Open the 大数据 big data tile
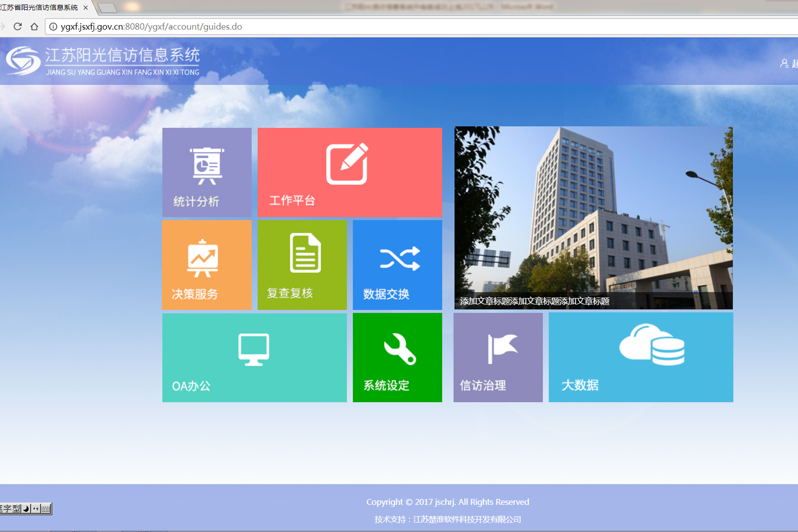Image resolution: width=798 pixels, height=532 pixels. [x=641, y=357]
